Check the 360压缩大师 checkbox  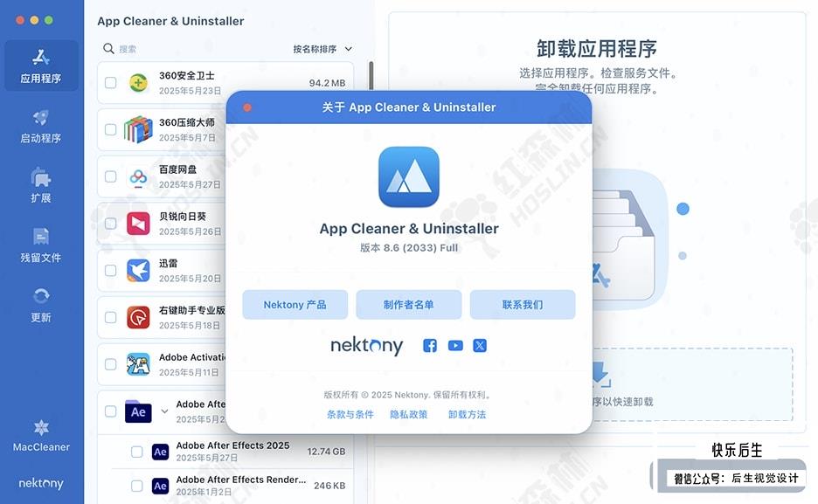111,129
